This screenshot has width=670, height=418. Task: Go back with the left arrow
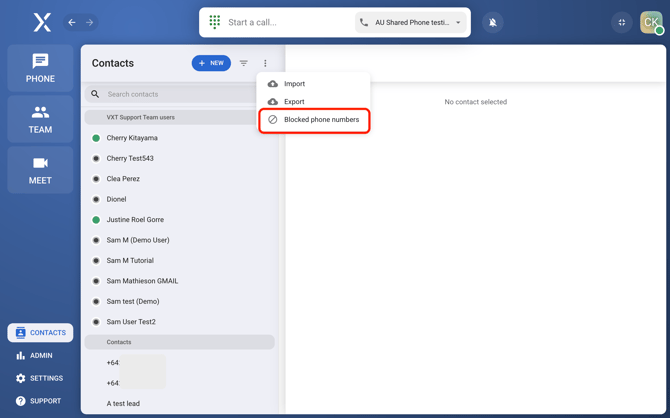pyautogui.click(x=72, y=22)
